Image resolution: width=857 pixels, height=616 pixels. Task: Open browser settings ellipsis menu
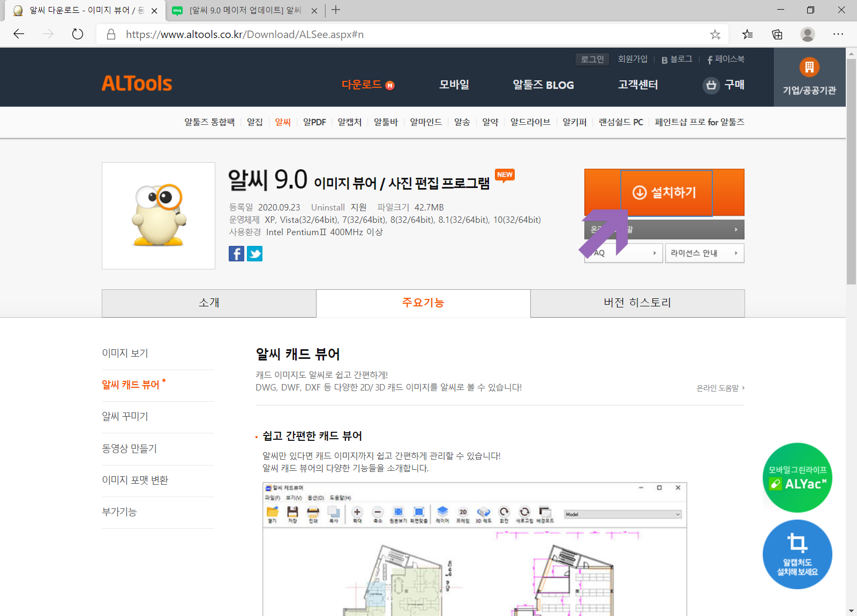(838, 34)
